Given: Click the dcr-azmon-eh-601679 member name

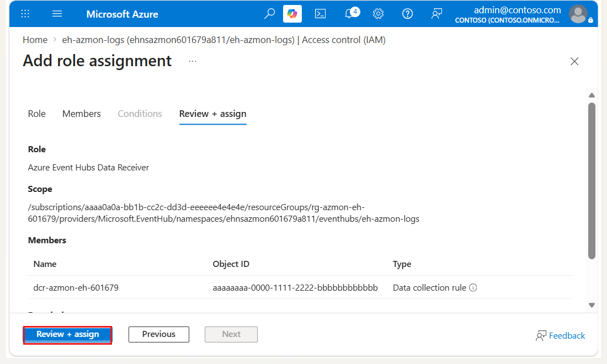Looking at the screenshot, I should [76, 288].
